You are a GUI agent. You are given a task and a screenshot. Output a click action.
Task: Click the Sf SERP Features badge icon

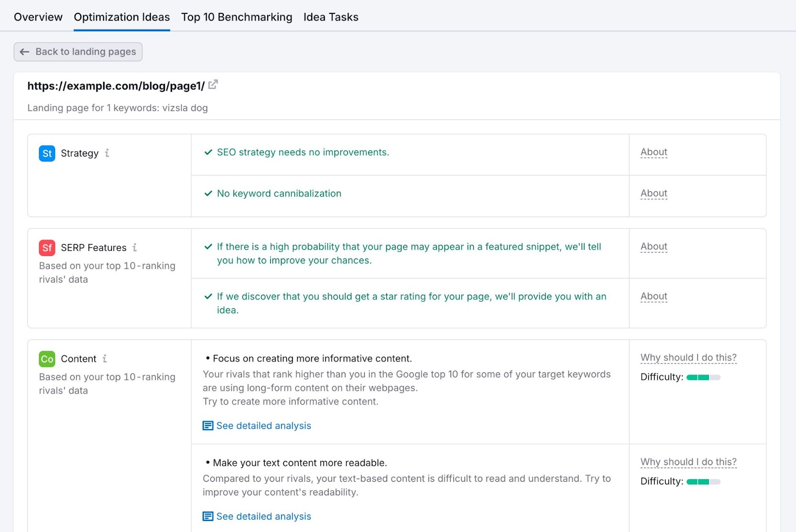pos(46,248)
